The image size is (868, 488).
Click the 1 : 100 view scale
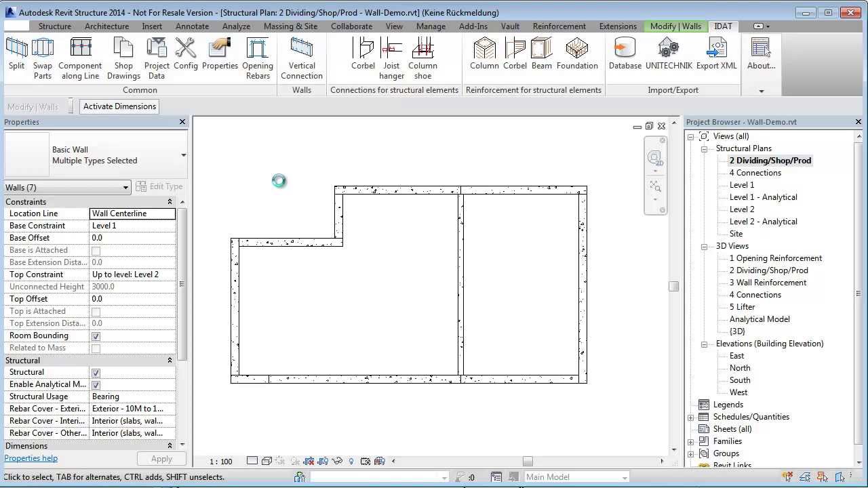pyautogui.click(x=221, y=462)
